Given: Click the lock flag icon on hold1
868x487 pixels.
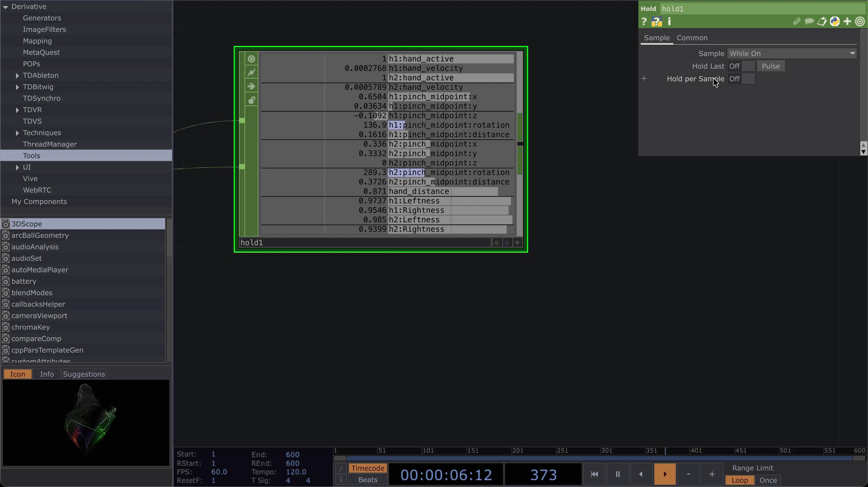Looking at the screenshot, I should coord(251,100).
